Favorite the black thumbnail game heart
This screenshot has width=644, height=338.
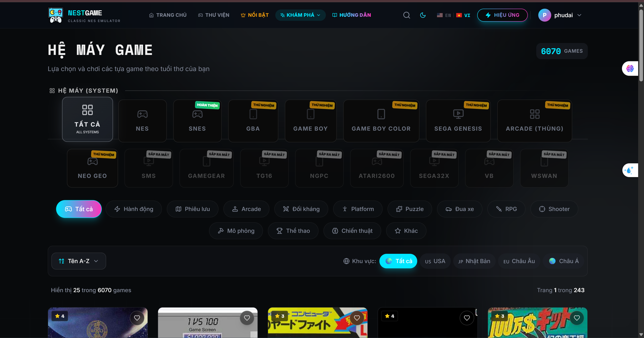tap(467, 318)
